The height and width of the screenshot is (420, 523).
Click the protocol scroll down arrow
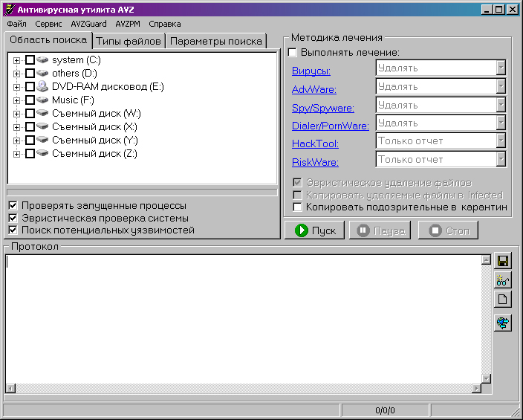point(487,379)
